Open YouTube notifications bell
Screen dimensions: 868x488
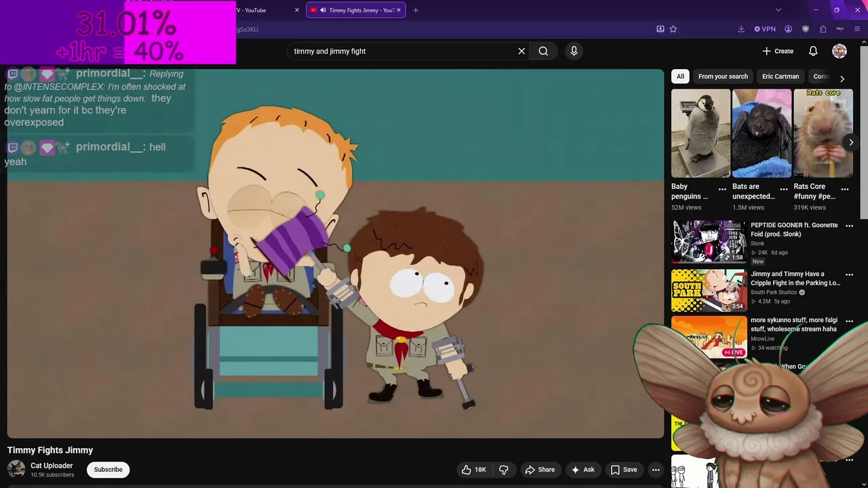[813, 51]
